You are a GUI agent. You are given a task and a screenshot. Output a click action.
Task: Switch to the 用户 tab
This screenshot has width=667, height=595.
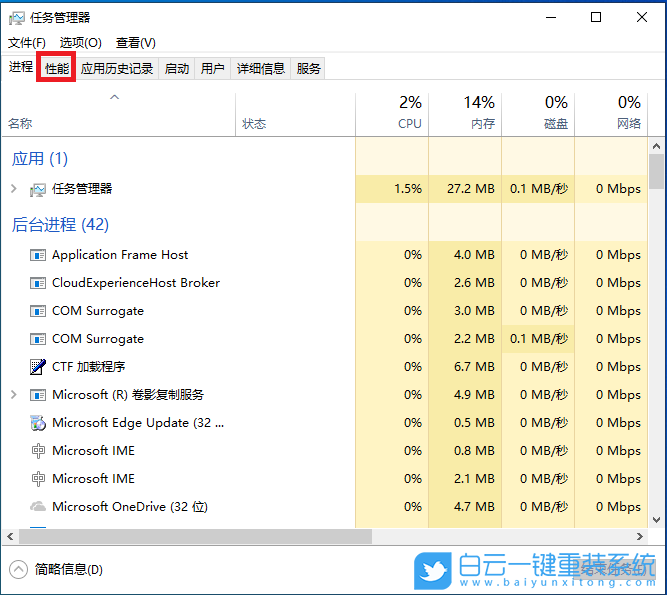click(212, 68)
